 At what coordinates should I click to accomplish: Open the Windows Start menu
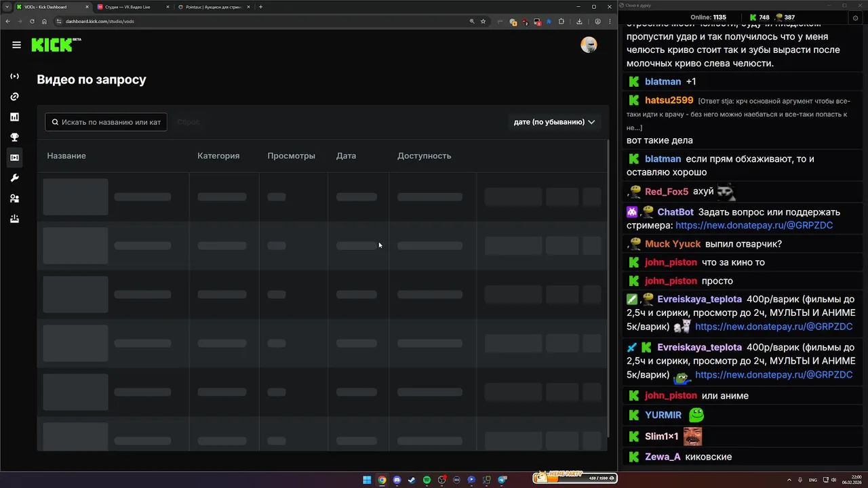tap(367, 480)
